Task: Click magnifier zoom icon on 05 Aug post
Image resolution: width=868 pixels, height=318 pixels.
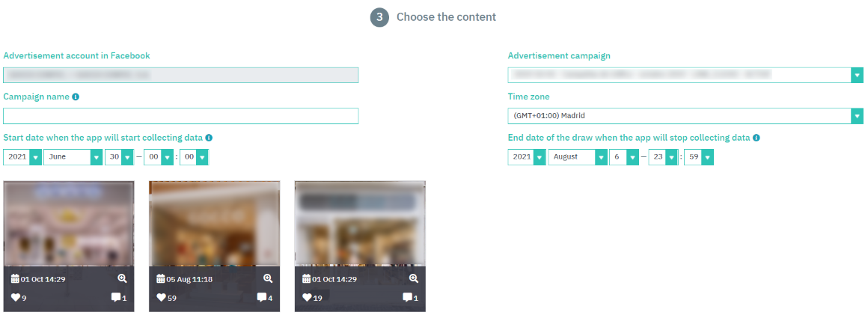Action: point(268,278)
